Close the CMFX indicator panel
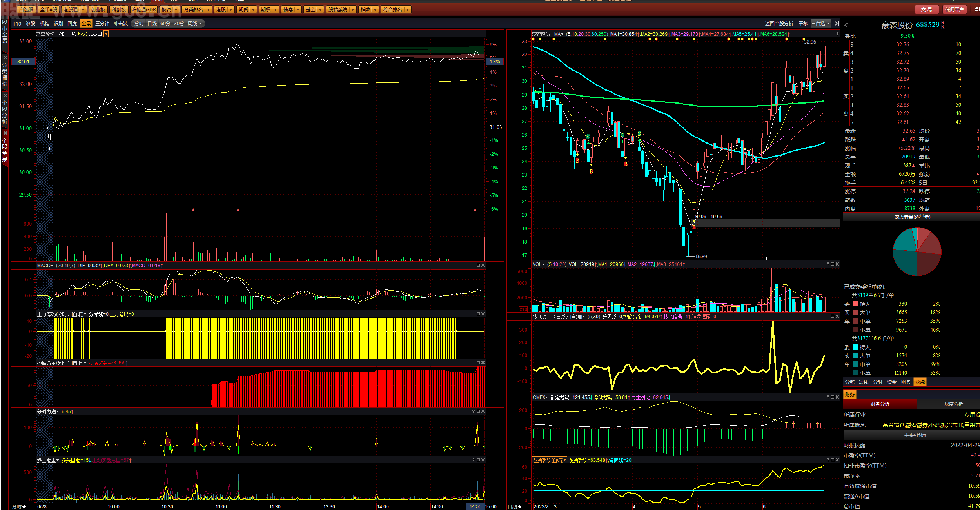The height and width of the screenshot is (510, 980). 837,397
